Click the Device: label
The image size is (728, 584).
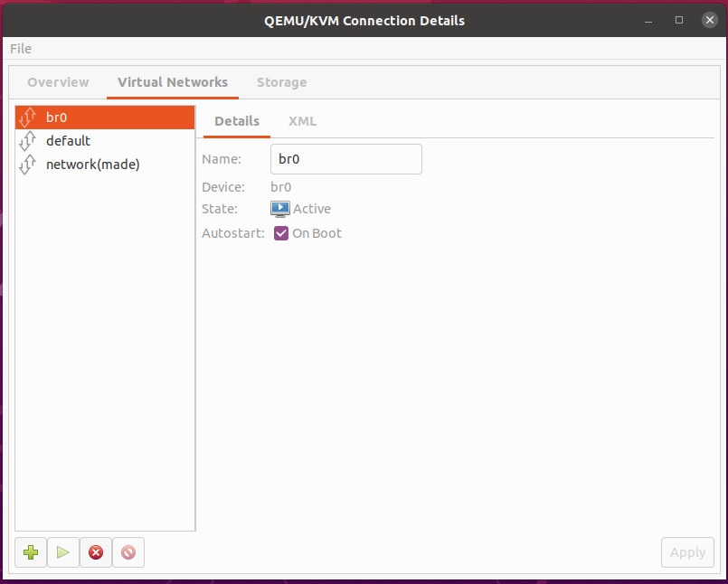point(223,187)
